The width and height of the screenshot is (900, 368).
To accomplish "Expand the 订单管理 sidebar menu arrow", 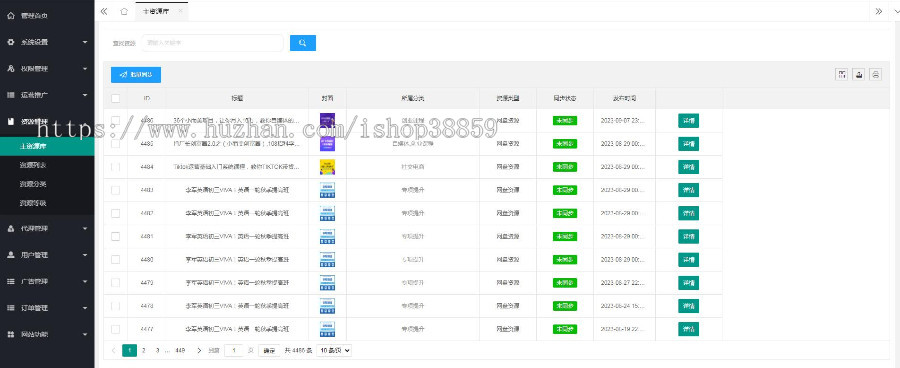I will [85, 308].
